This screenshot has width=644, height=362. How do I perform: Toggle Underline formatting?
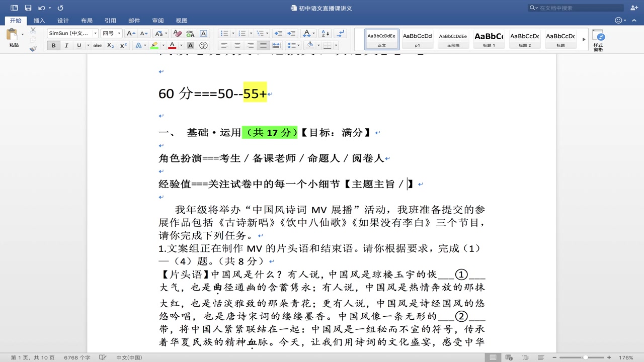79,45
